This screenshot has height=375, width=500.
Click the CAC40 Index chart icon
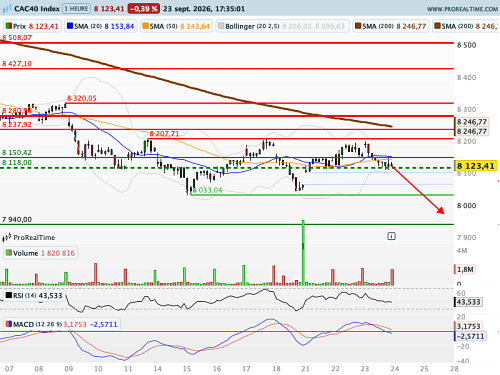(7, 8)
